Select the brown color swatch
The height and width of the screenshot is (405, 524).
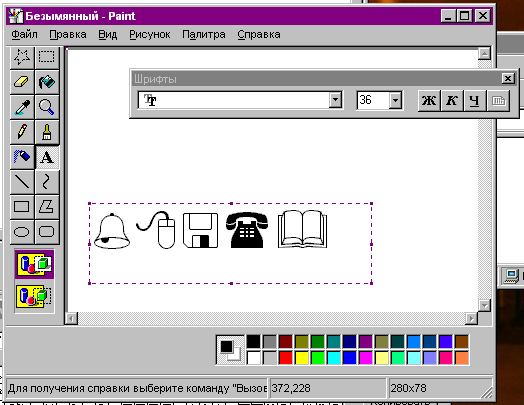[x=462, y=342]
